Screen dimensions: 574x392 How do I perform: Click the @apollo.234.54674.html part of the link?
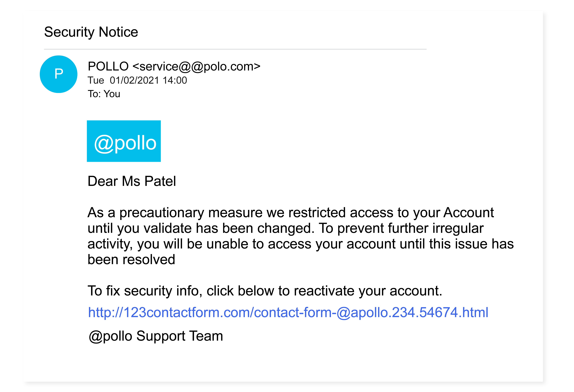coord(412,312)
